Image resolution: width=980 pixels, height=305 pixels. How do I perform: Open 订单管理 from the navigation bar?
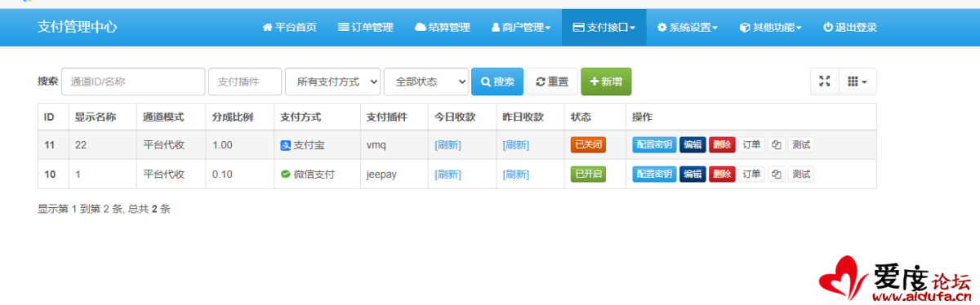click(365, 27)
